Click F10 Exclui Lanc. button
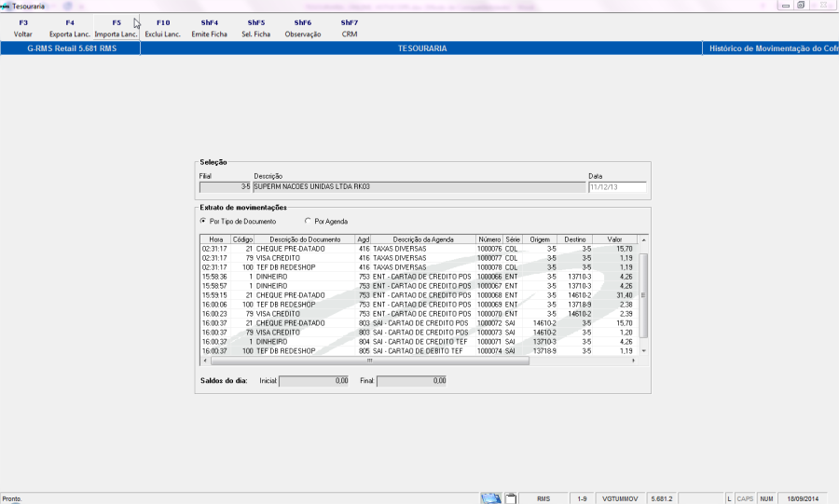Screen dimensions: 839x504 click(162, 28)
